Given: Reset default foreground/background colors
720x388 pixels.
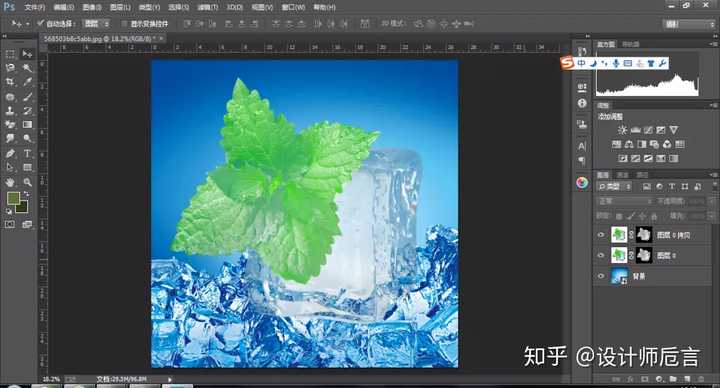Looking at the screenshot, I should click(x=9, y=211).
